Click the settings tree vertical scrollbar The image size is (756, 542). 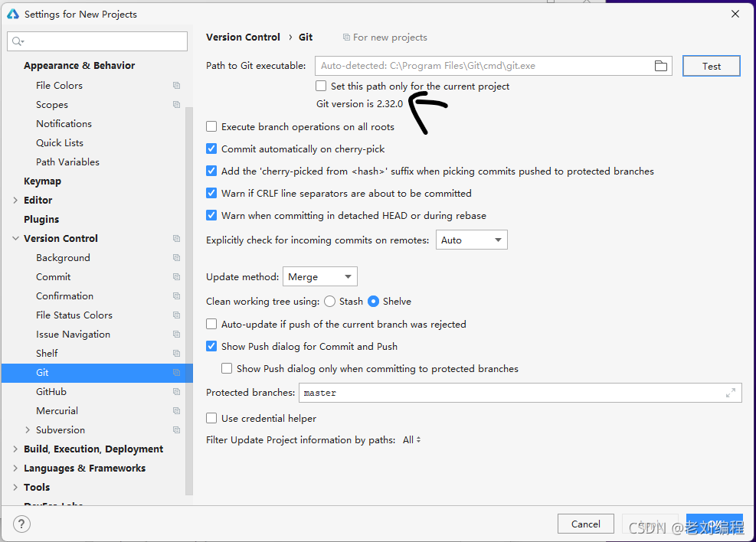(x=189, y=301)
